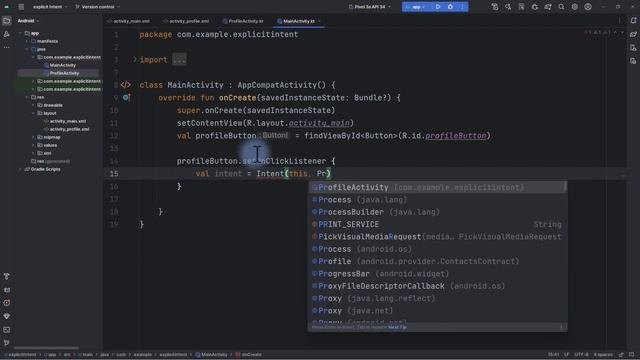The width and height of the screenshot is (640, 360).
Task: Open Device Explorer sidebar icon
Action: pyautogui.click(x=633, y=61)
